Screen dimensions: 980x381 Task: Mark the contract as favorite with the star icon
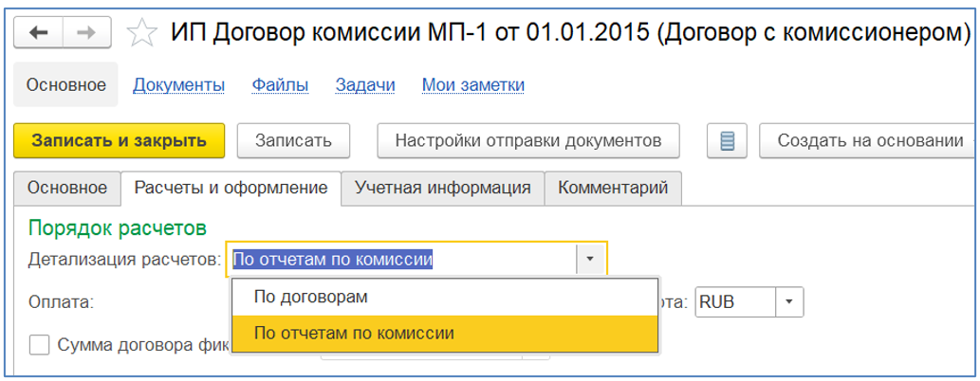click(141, 33)
